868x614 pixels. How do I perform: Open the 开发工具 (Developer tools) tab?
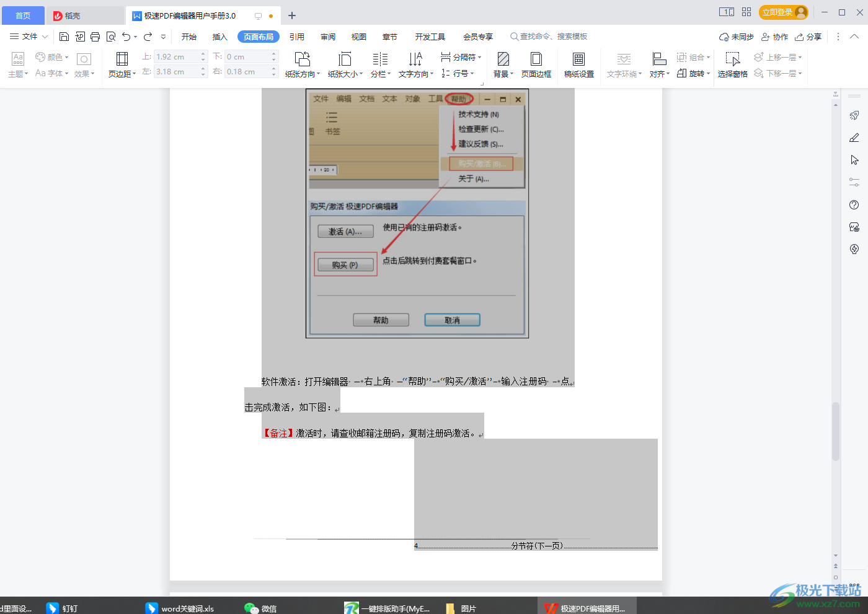coord(430,37)
